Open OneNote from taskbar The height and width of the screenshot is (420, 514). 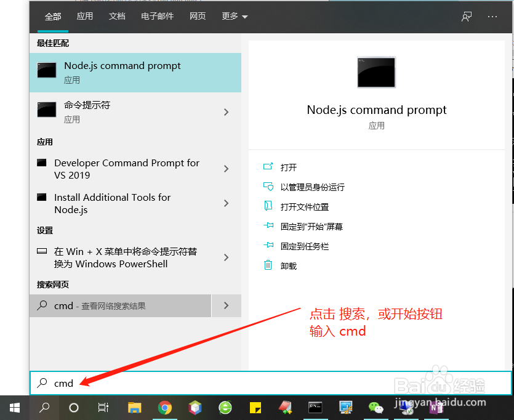[436, 408]
